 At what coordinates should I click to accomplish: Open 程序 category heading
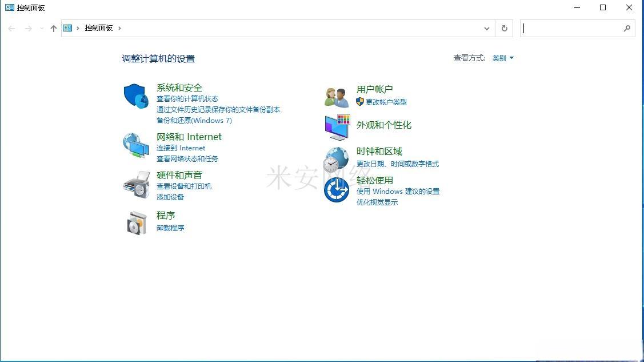(166, 215)
